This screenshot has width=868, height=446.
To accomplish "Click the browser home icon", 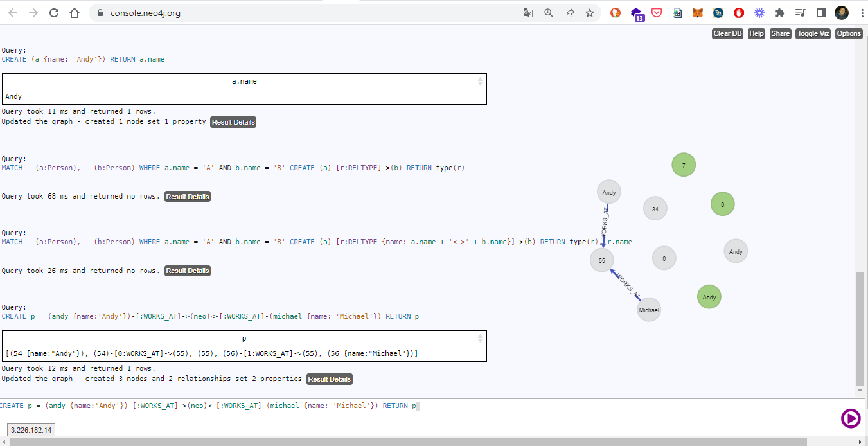I will (75, 13).
